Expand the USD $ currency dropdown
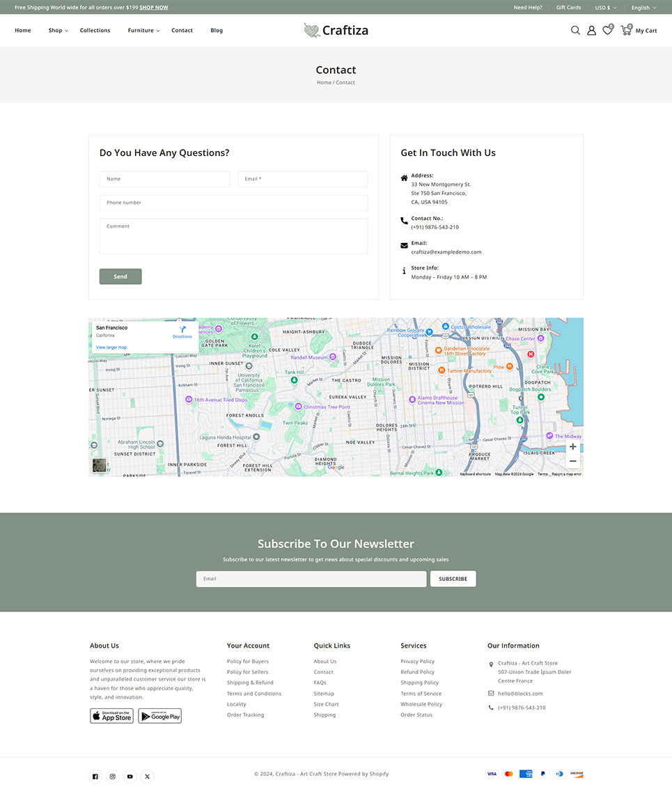This screenshot has height=787, width=672. click(x=605, y=8)
